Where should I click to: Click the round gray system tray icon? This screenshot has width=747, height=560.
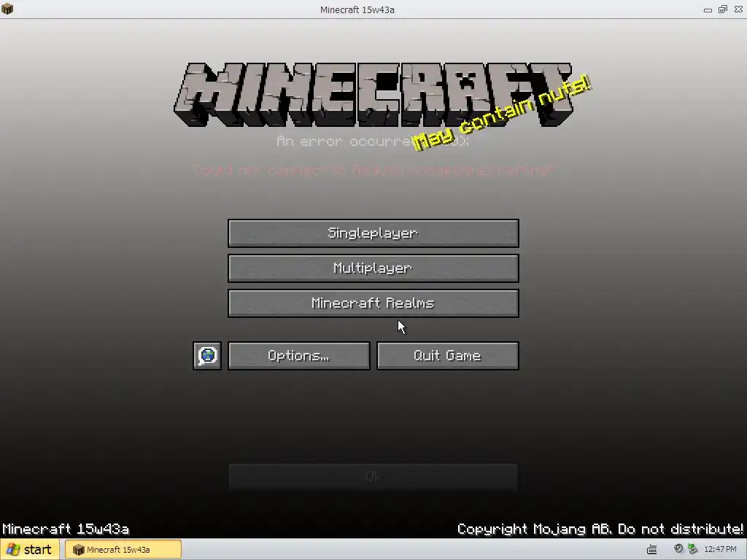[678, 549]
